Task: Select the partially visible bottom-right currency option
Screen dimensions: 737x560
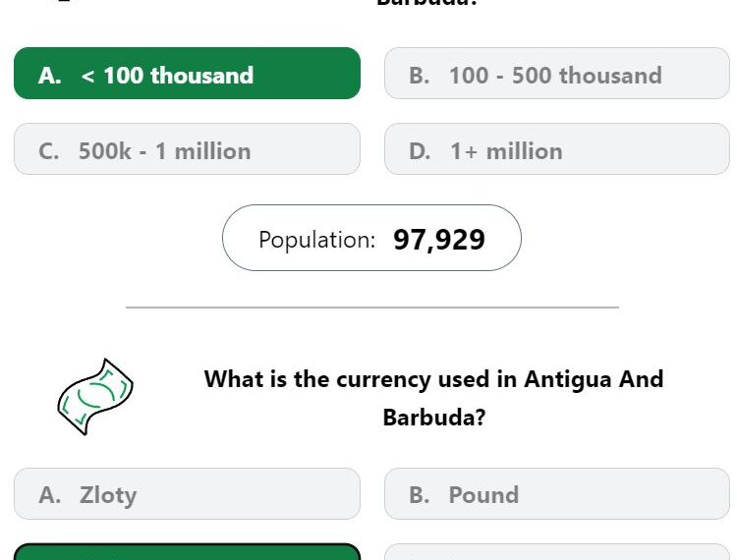Action: pos(557,552)
